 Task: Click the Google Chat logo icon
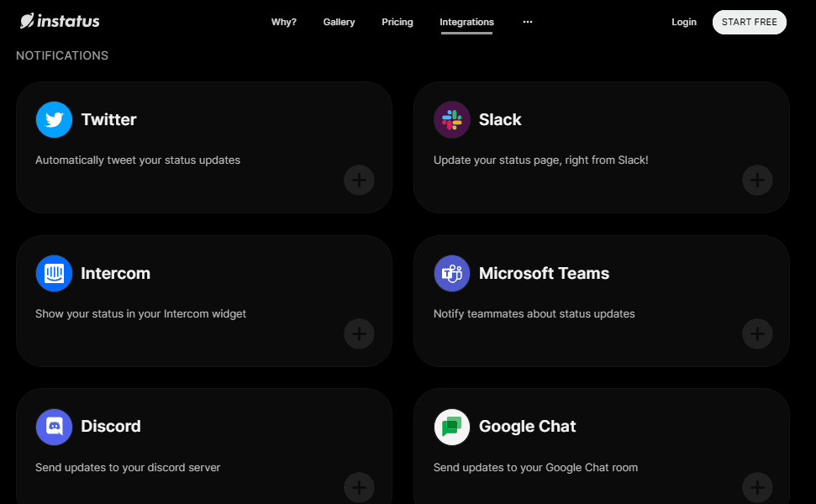pyautogui.click(x=452, y=427)
